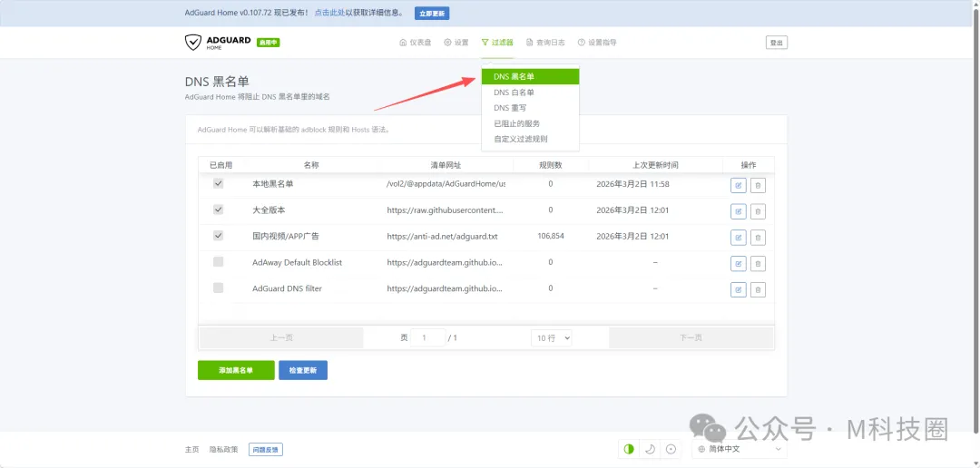Click the 启用中 status badge

[x=268, y=43]
